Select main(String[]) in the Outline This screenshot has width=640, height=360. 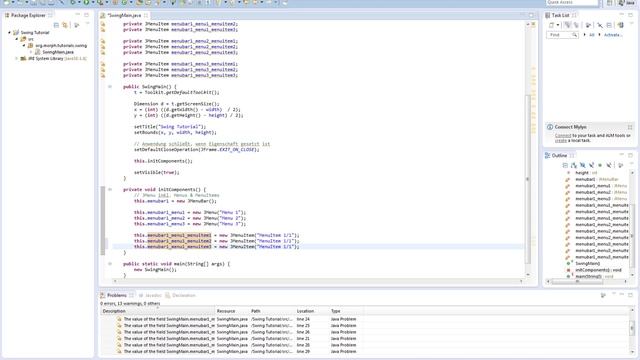[594, 276]
